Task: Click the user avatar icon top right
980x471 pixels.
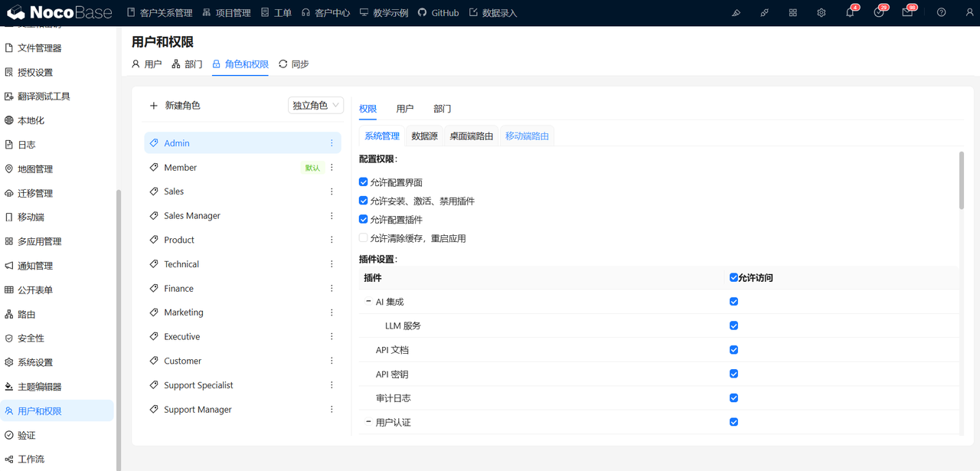Action: (x=969, y=12)
